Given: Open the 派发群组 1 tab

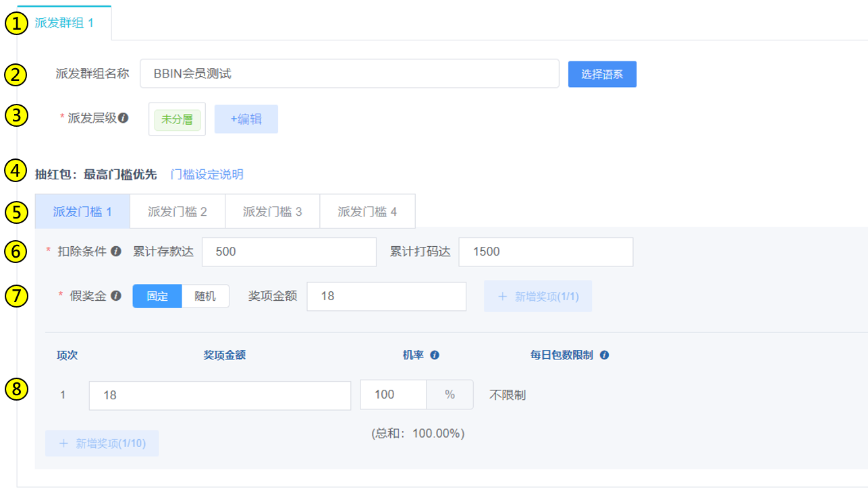Looking at the screenshot, I should [64, 23].
